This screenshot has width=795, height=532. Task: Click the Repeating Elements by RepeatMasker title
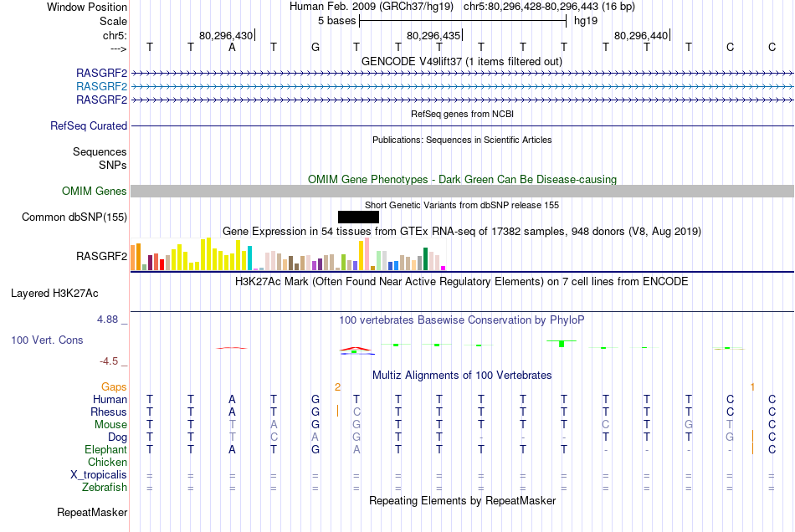pyautogui.click(x=462, y=500)
